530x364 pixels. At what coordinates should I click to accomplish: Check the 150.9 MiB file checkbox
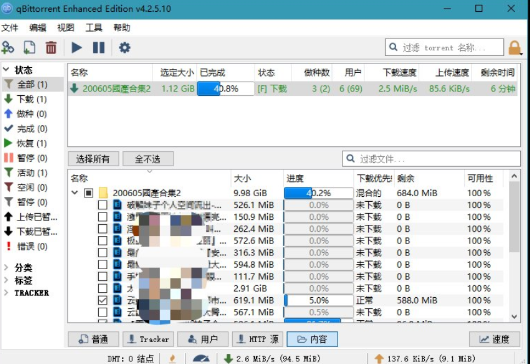(102, 217)
